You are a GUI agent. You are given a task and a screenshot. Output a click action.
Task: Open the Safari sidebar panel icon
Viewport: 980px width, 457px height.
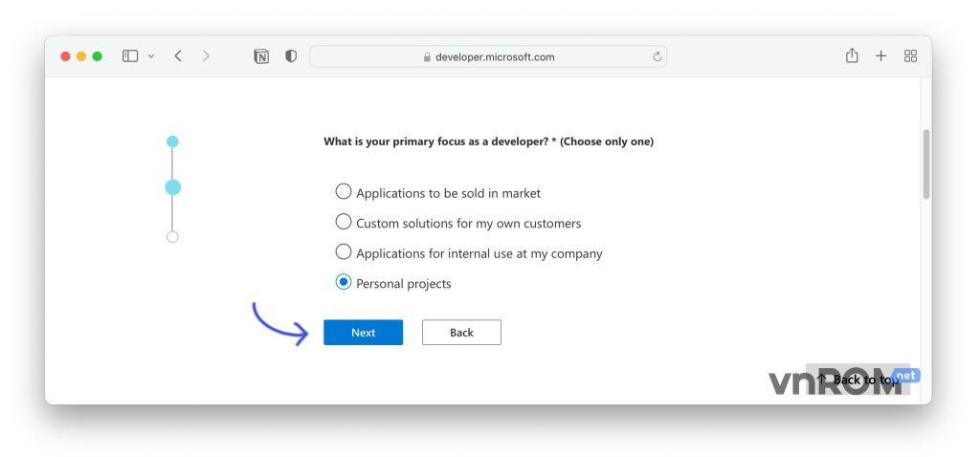click(130, 56)
